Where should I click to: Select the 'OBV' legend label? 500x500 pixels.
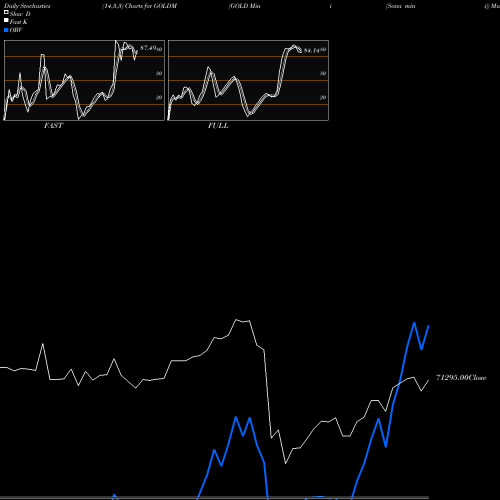[16, 30]
